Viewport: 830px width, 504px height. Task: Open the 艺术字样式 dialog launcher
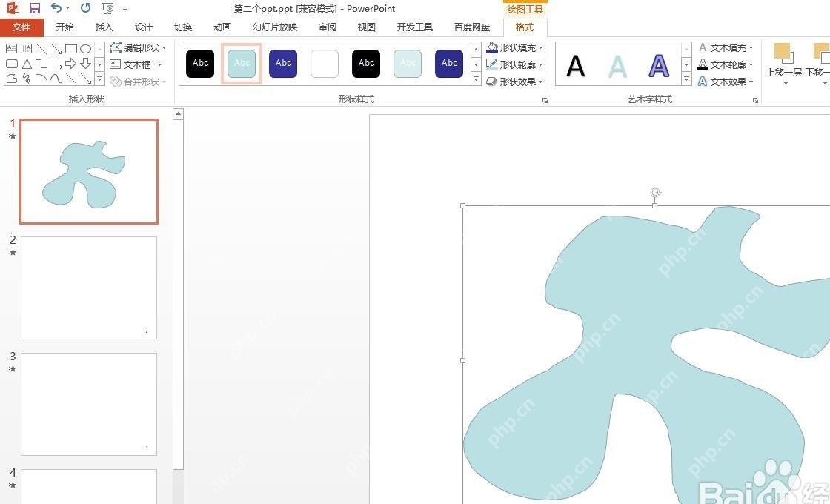(755, 100)
